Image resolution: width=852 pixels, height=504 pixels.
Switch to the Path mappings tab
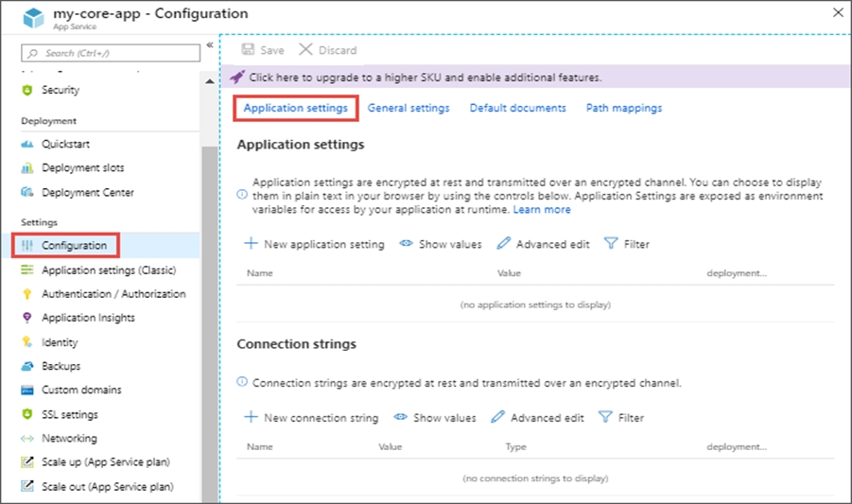pyautogui.click(x=624, y=108)
